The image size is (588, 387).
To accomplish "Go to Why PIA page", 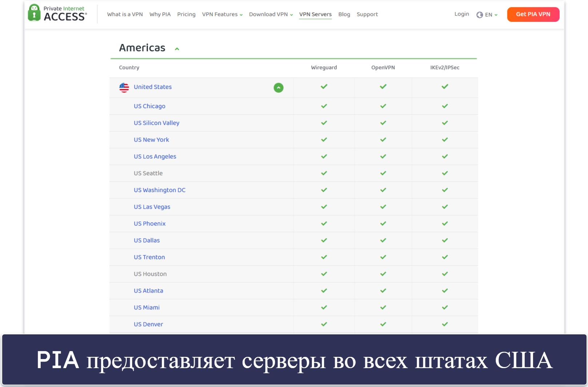I will click(160, 14).
